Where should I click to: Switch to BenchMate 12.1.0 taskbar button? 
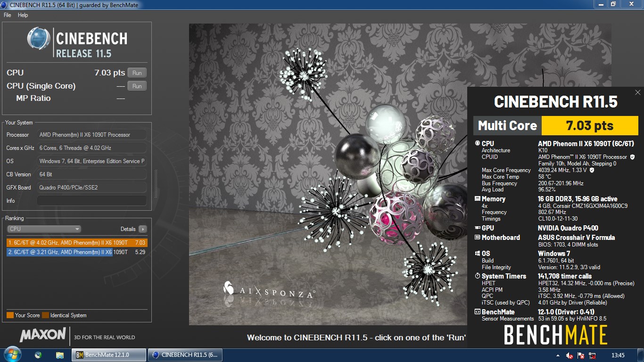pyautogui.click(x=109, y=355)
